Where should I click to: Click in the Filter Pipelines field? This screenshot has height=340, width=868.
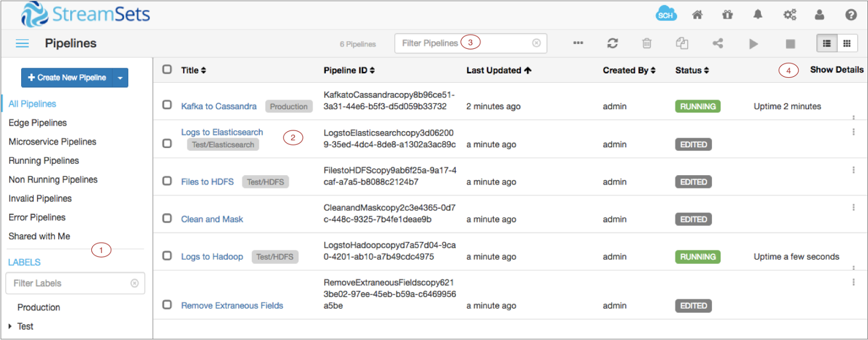pos(470,43)
